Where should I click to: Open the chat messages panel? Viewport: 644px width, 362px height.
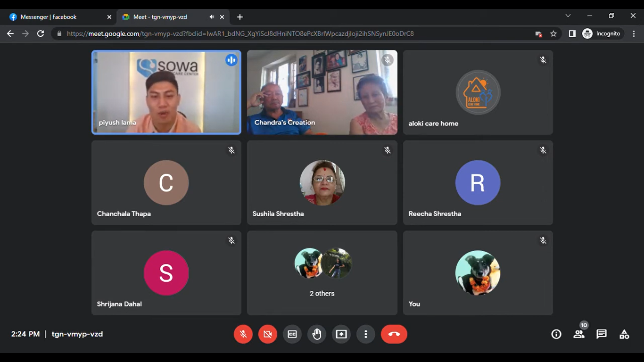[602, 334]
